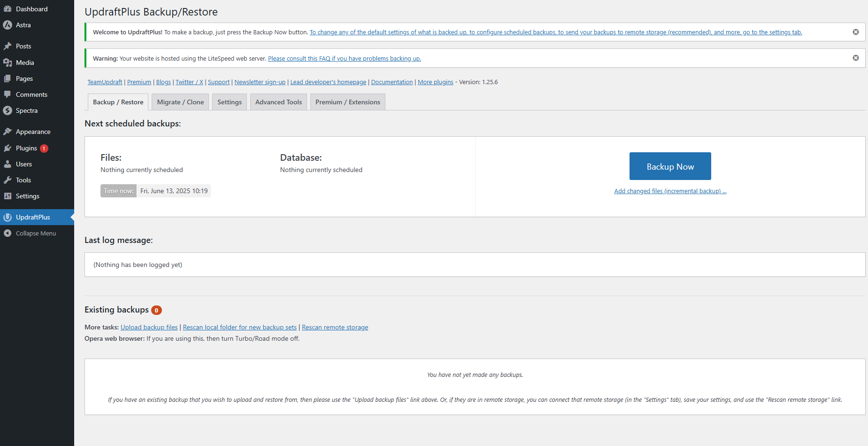Viewport: 868px width, 446px height.
Task: Open Astra via its logo icon
Action: click(8, 25)
